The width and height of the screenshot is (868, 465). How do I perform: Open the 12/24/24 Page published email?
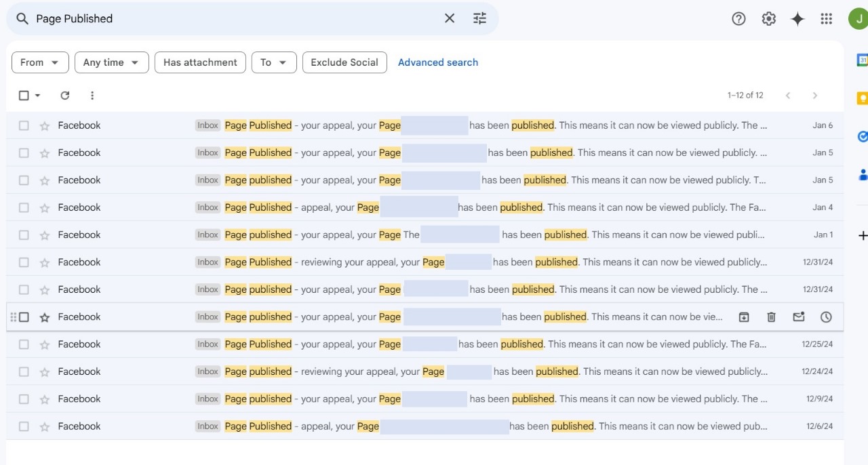(425, 371)
